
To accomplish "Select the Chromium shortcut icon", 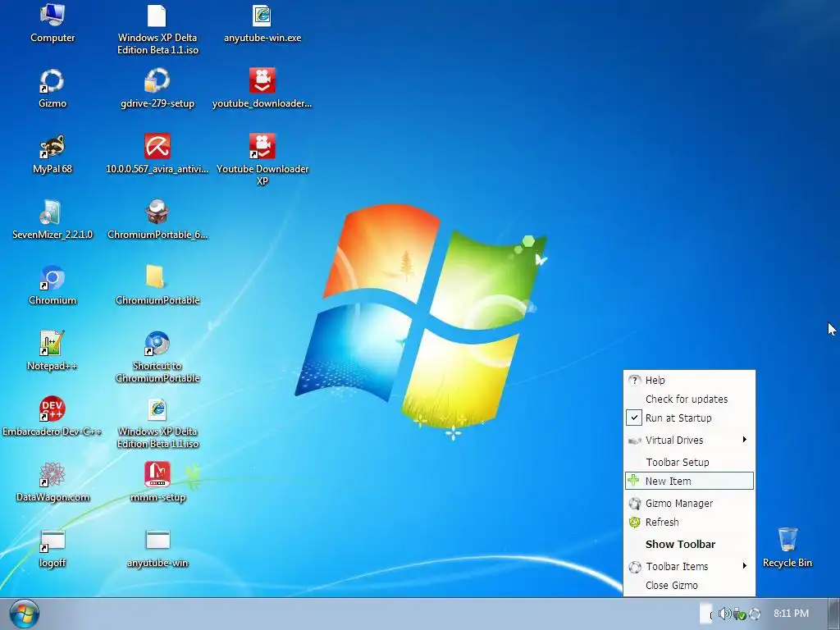I will 52,277.
